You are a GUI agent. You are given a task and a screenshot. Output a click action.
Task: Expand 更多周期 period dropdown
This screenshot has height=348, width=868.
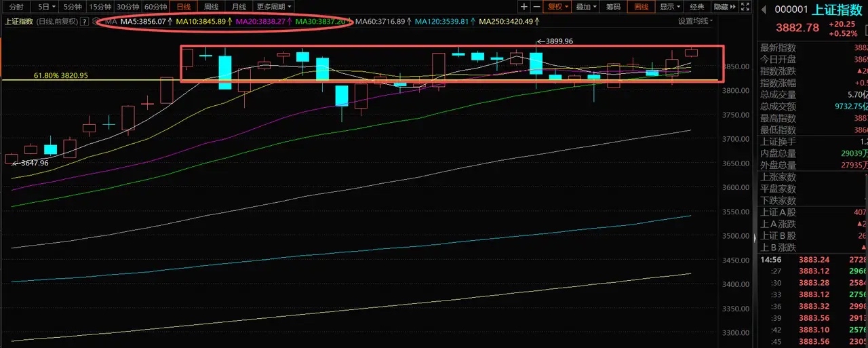click(274, 7)
